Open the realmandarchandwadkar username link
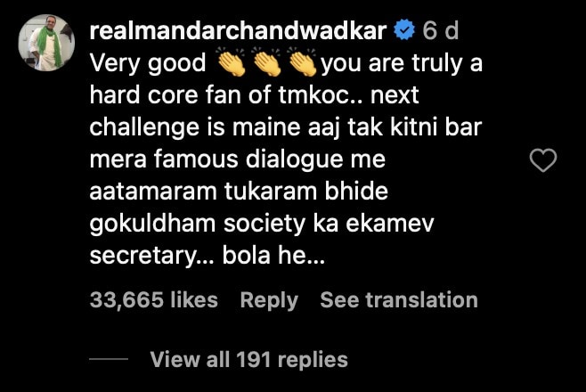Image resolution: width=586 pixels, height=392 pixels. pos(238,31)
